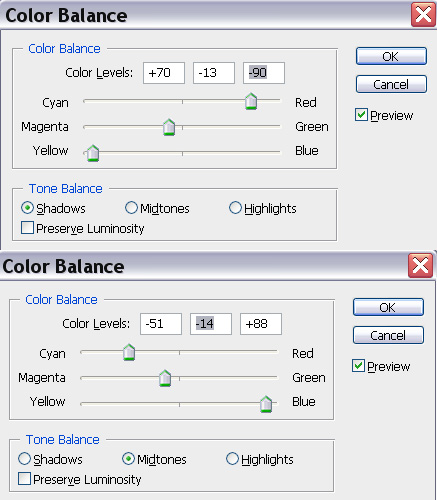Toggle Preview checkbox in upper dialog
The width and height of the screenshot is (437, 500).
362,115
